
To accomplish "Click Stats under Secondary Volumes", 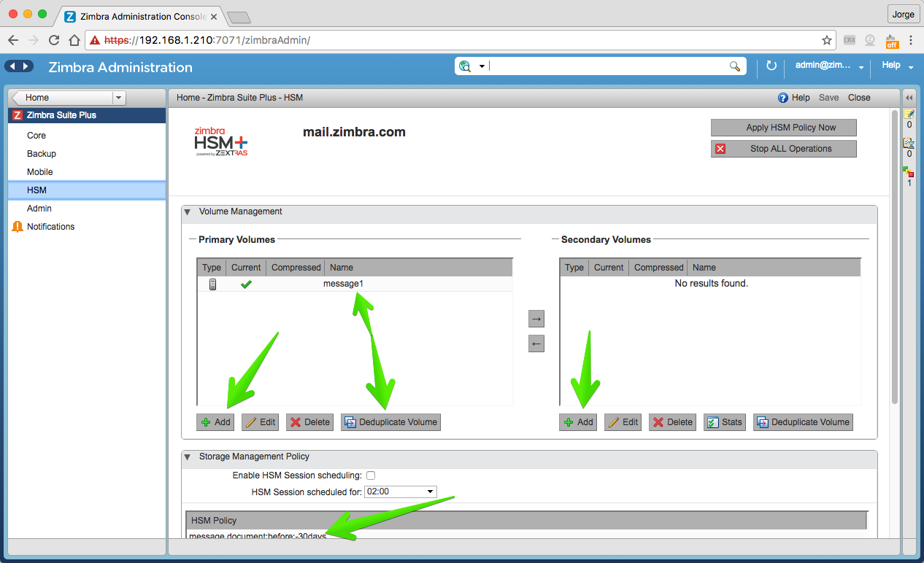I will coord(724,422).
